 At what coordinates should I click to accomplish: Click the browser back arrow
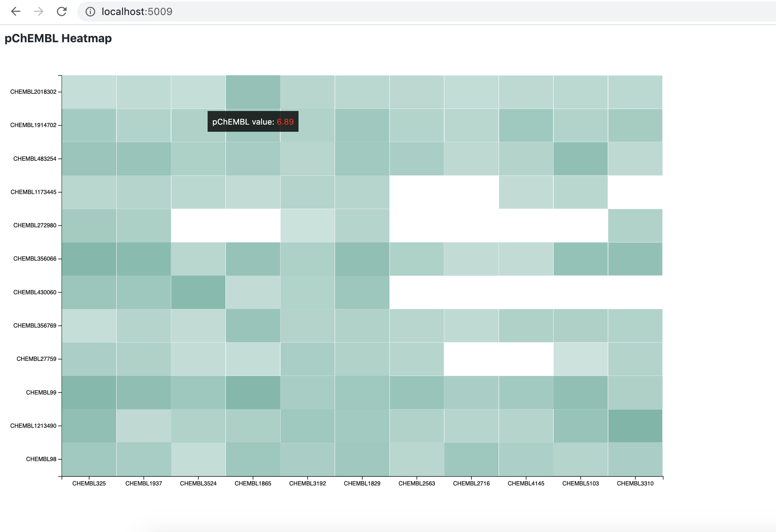16,11
